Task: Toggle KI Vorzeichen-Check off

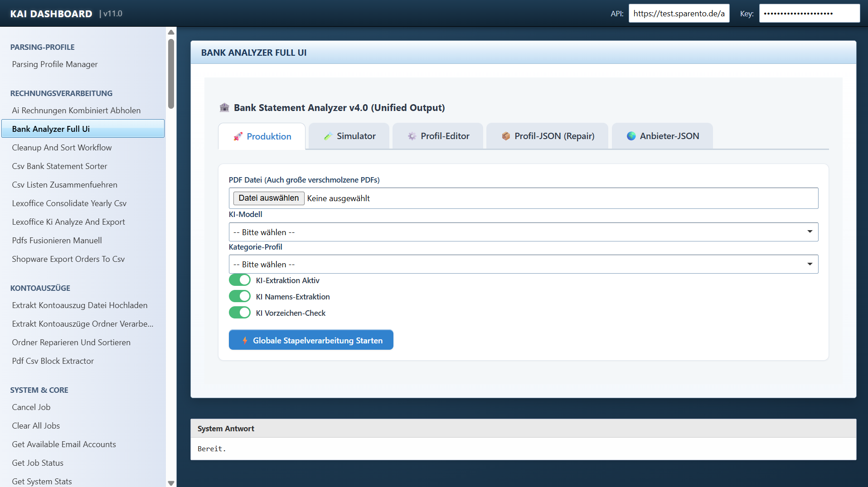Action: (x=240, y=312)
